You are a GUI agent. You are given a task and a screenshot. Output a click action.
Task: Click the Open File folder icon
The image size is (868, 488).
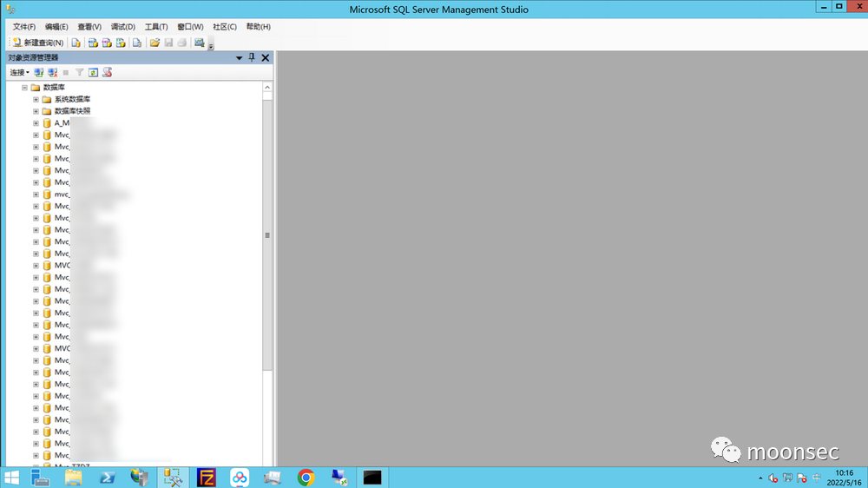tap(155, 43)
